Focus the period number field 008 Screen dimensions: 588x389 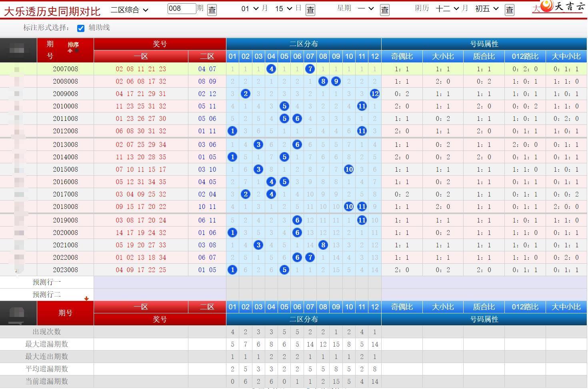click(182, 8)
